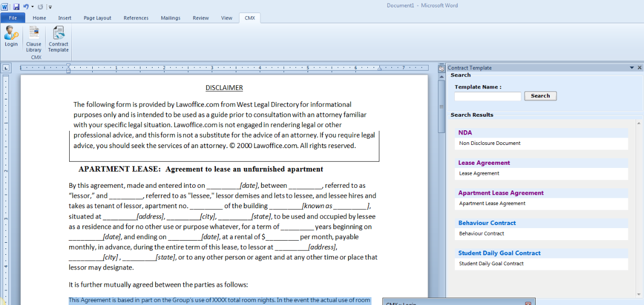
Task: Select the NDA template result
Action: point(465,133)
